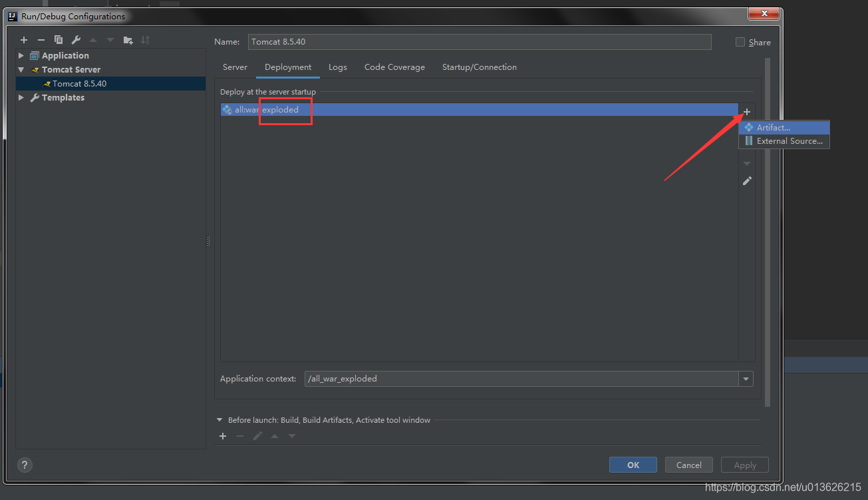Move Before launch task up
The height and width of the screenshot is (500, 868).
pyautogui.click(x=275, y=436)
